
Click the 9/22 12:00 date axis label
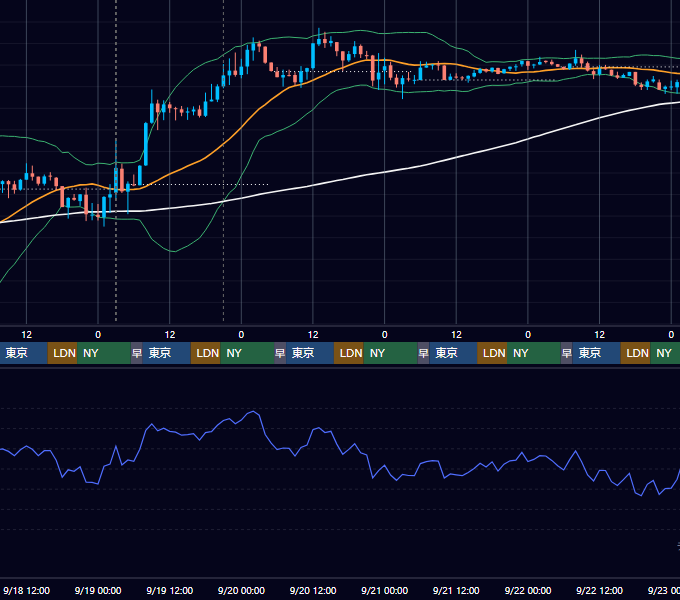[599, 590]
